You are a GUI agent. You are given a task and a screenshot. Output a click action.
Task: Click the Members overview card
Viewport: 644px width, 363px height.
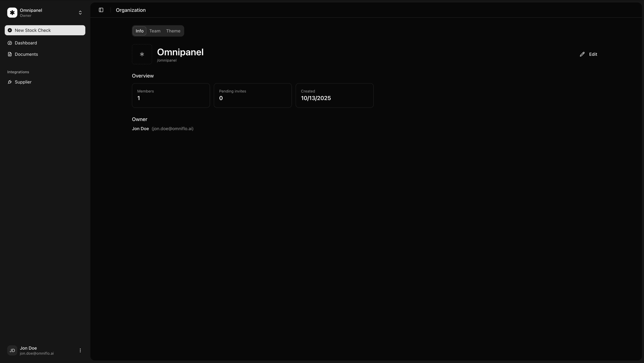click(171, 95)
